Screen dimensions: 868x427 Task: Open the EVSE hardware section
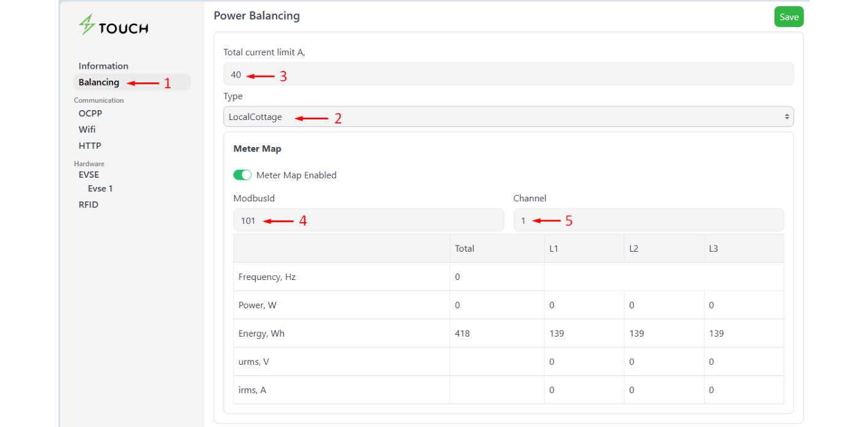click(x=89, y=174)
